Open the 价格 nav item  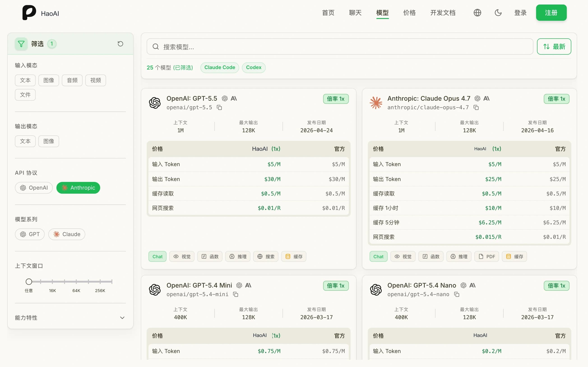coord(409,13)
